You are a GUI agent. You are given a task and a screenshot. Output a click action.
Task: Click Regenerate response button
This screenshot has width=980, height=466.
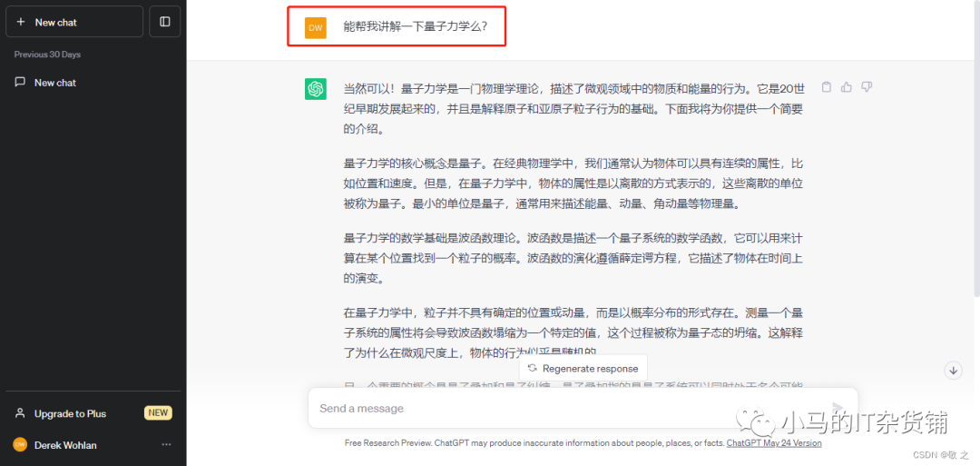583,369
